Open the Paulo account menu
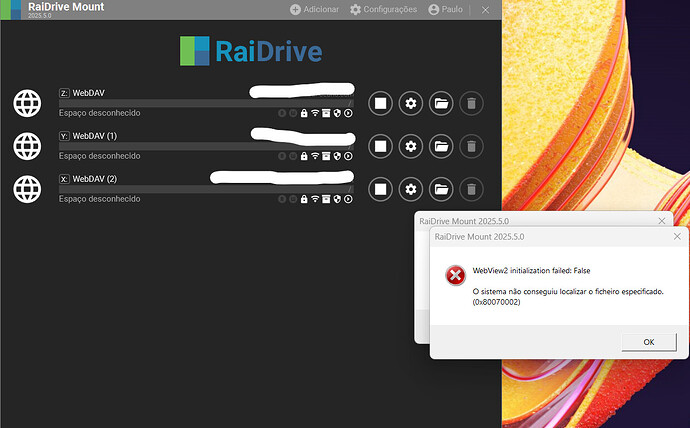The image size is (690, 428). pos(447,9)
